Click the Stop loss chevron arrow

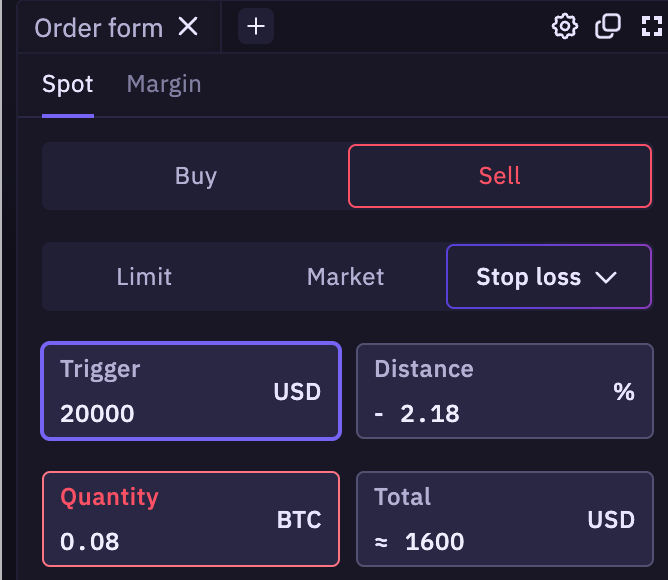(607, 278)
